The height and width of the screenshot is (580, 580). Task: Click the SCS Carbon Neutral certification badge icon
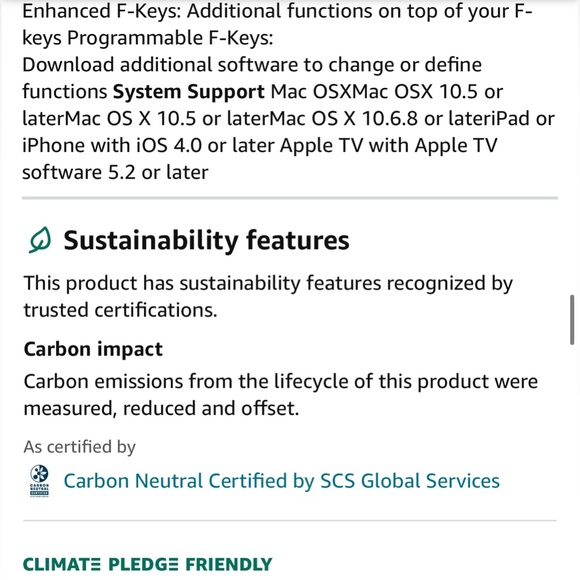coord(39,480)
